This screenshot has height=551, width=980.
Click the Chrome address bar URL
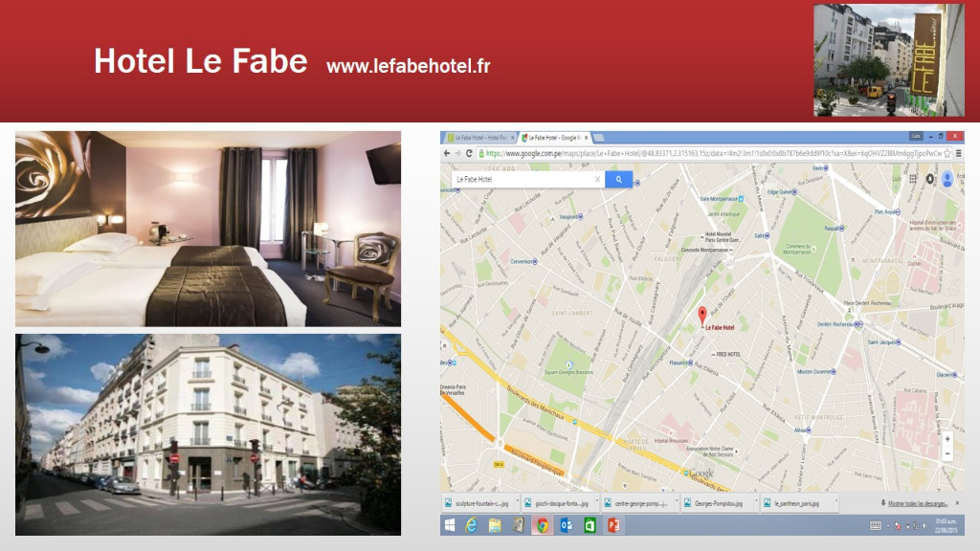713,153
